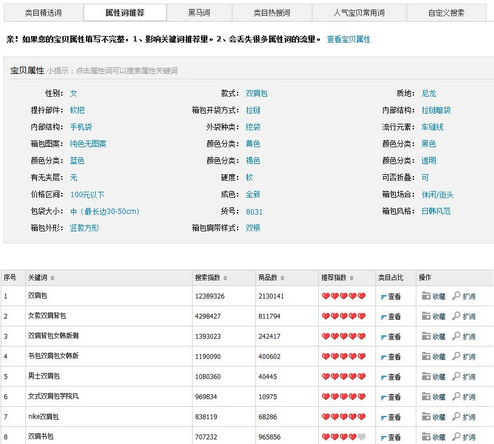The width and height of the screenshot is (494, 444).
Task: View category share for 双肩书包
Action: [x=391, y=437]
